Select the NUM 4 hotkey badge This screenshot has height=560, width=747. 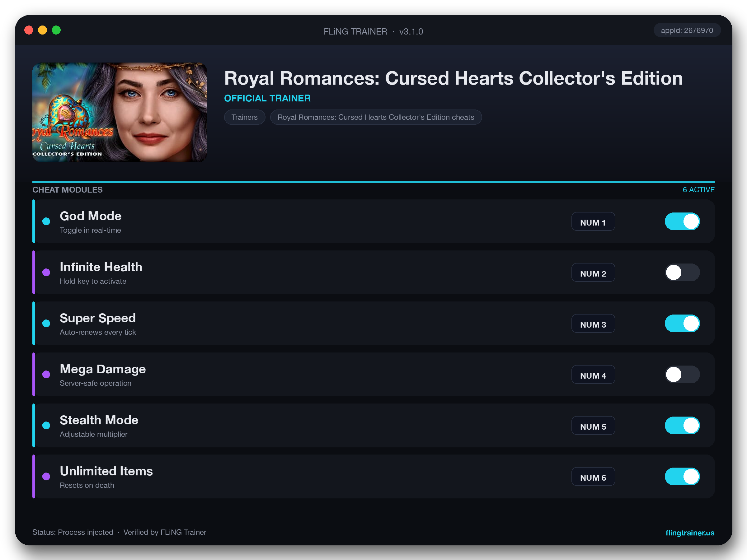pos(593,374)
